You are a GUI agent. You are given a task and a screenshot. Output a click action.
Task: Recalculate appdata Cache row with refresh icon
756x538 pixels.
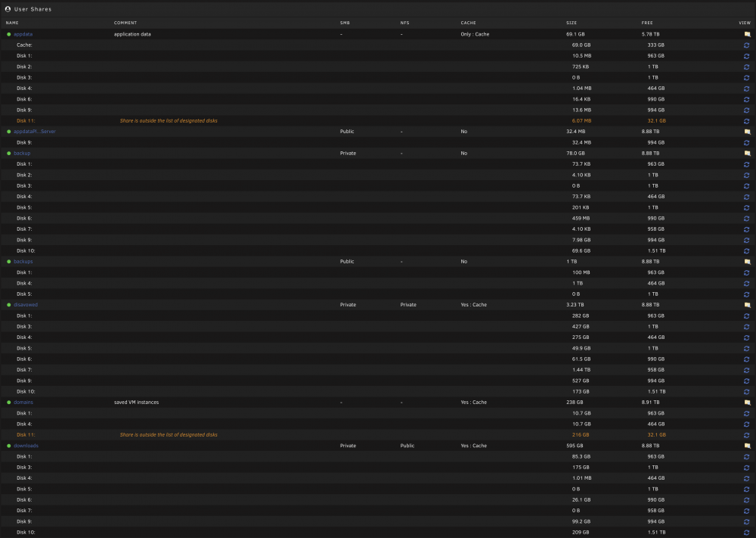(747, 45)
